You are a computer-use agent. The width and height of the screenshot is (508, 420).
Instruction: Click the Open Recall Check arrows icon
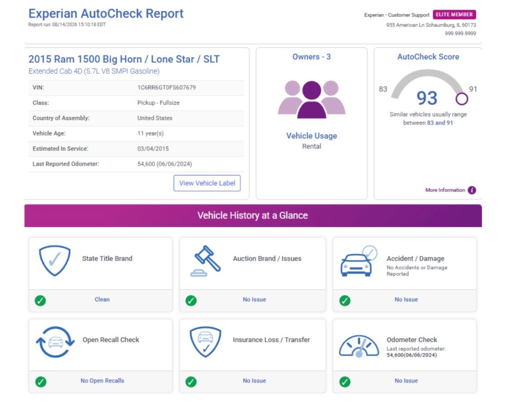pos(55,342)
